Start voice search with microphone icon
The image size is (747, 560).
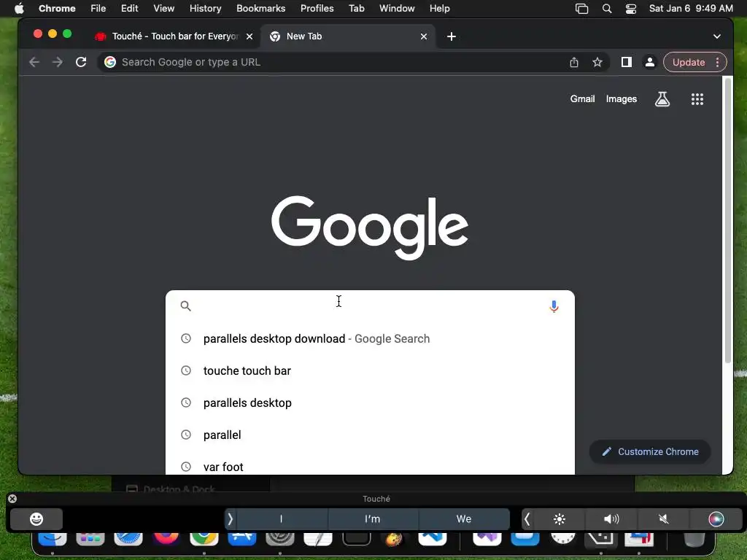pyautogui.click(x=554, y=306)
